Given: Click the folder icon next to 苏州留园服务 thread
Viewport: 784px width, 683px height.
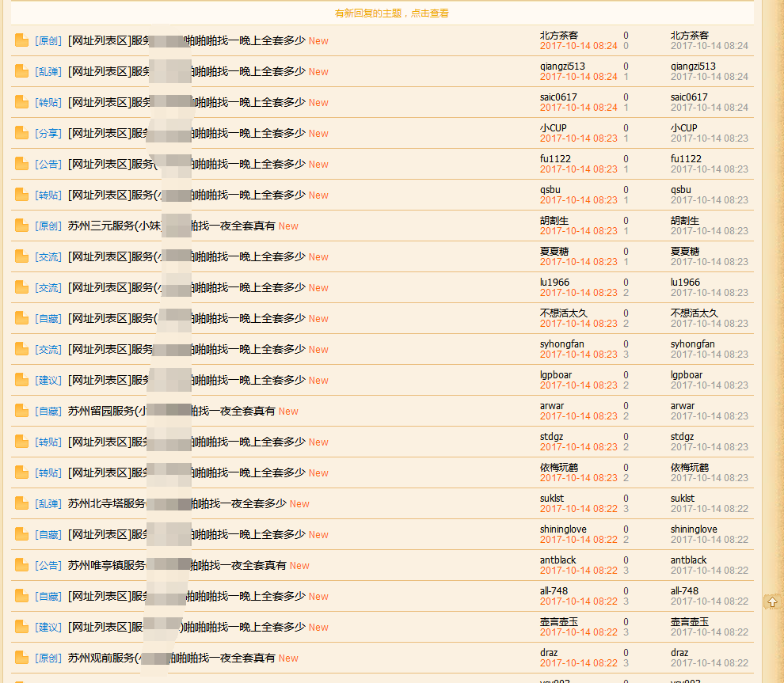Looking at the screenshot, I should click(21, 411).
